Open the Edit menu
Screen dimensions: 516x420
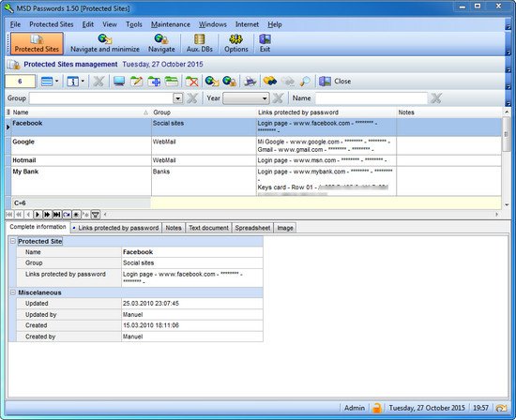(88, 24)
